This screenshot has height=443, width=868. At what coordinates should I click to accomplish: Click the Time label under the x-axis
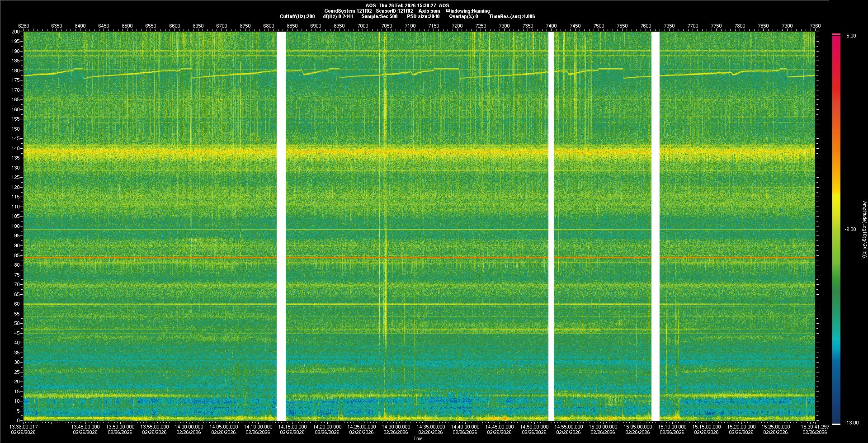point(418,438)
